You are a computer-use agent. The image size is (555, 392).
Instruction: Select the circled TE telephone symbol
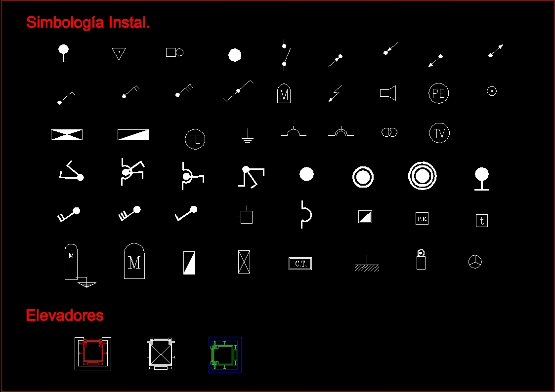tap(195, 139)
